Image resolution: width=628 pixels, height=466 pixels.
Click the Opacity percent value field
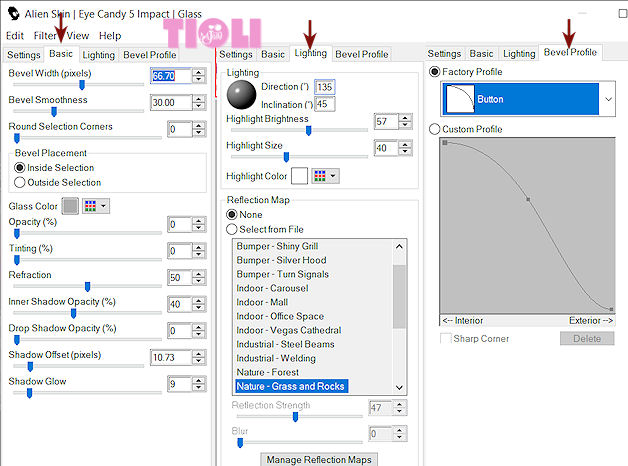tap(179, 224)
